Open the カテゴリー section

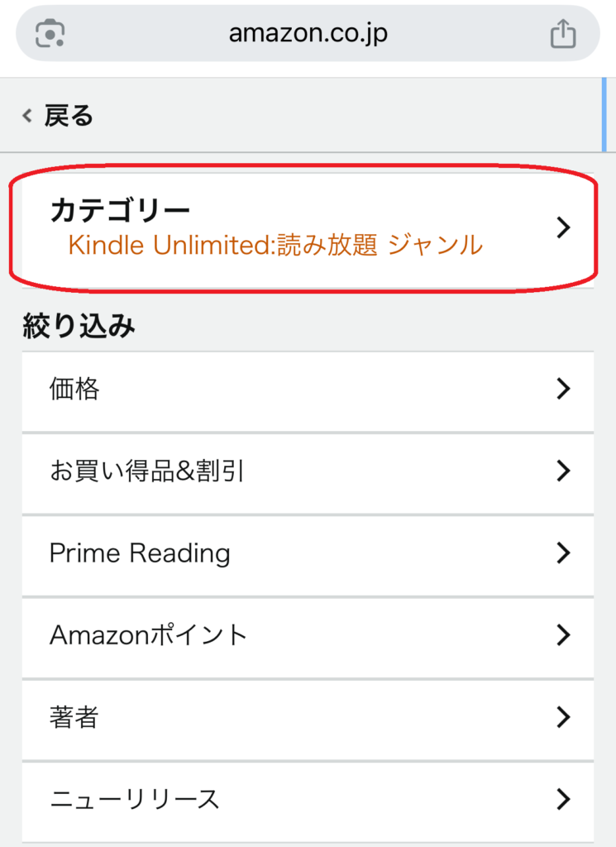point(121,211)
